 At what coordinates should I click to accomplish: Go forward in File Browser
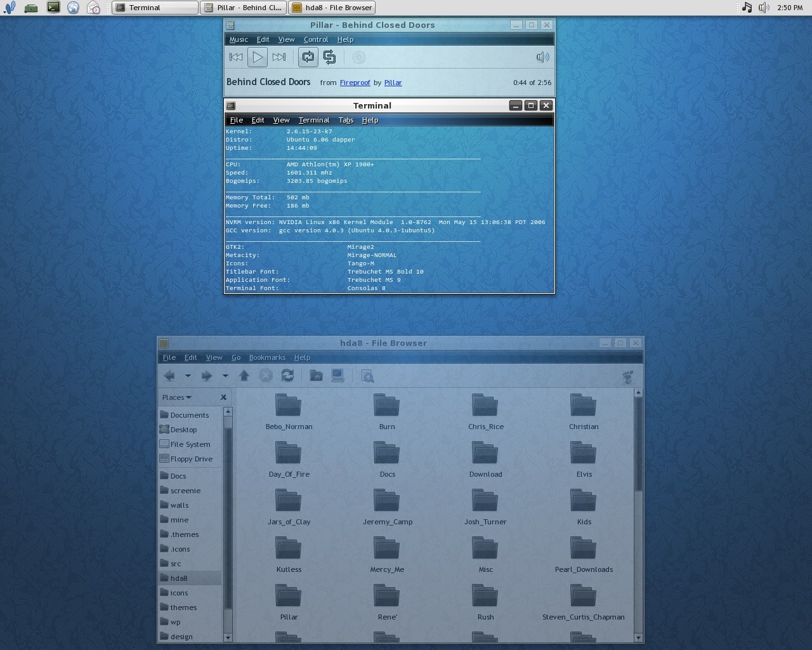click(207, 376)
